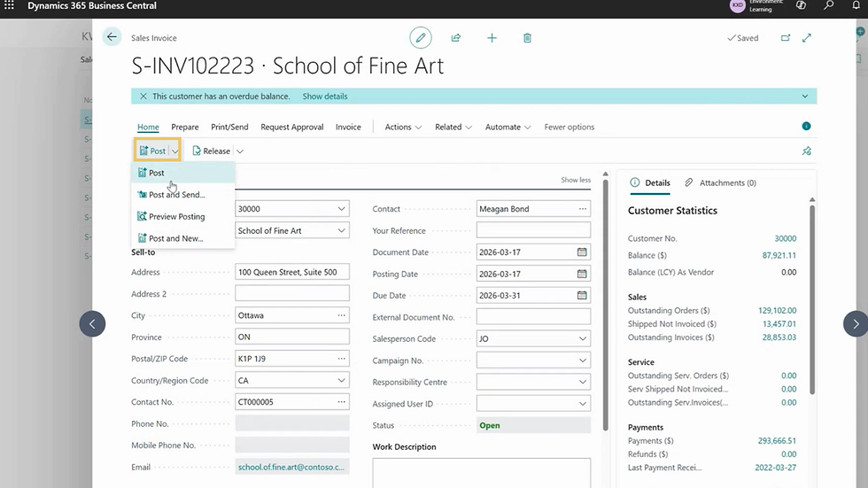Viewport: 868px width, 488px height.
Task: Choose Post from the dropdown menu
Action: [x=183, y=173]
